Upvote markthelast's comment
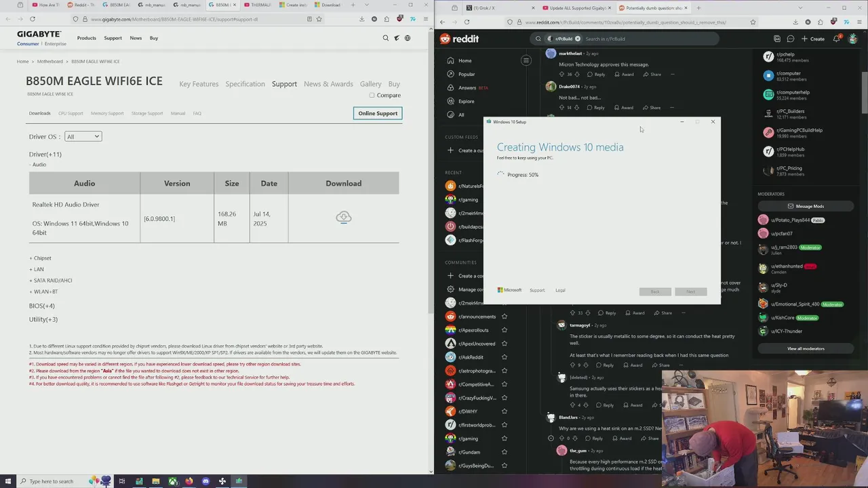The height and width of the screenshot is (488, 868). point(562,74)
